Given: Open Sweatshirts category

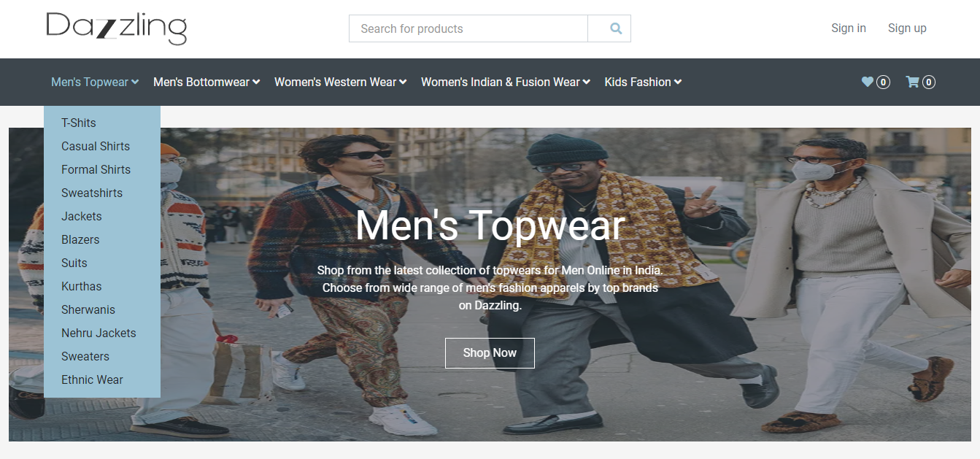Looking at the screenshot, I should point(92,193).
